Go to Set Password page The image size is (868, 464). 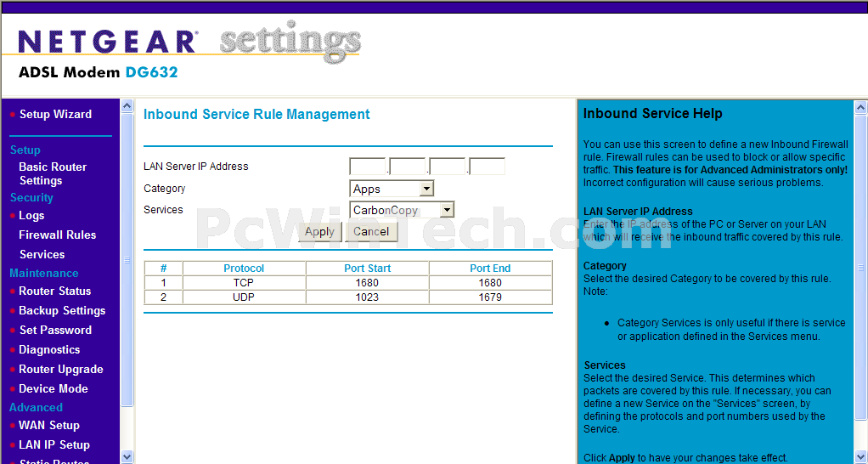[x=55, y=330]
